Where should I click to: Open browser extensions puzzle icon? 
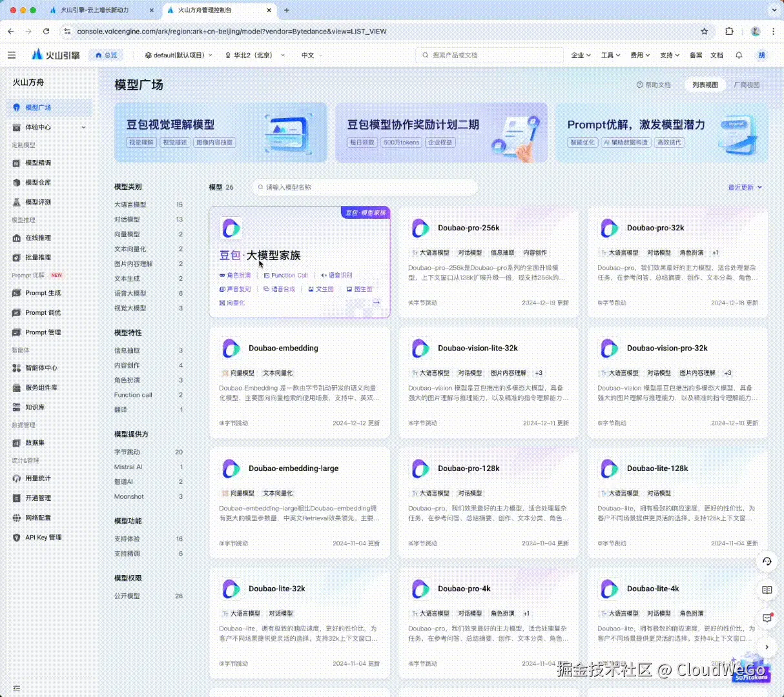tap(729, 31)
